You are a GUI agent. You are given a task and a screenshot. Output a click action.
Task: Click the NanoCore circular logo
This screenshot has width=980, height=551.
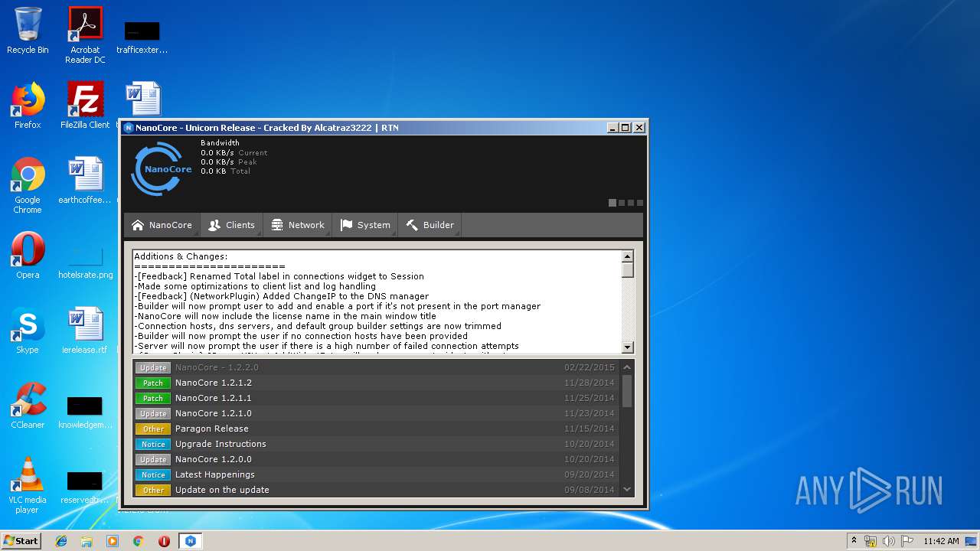162,169
